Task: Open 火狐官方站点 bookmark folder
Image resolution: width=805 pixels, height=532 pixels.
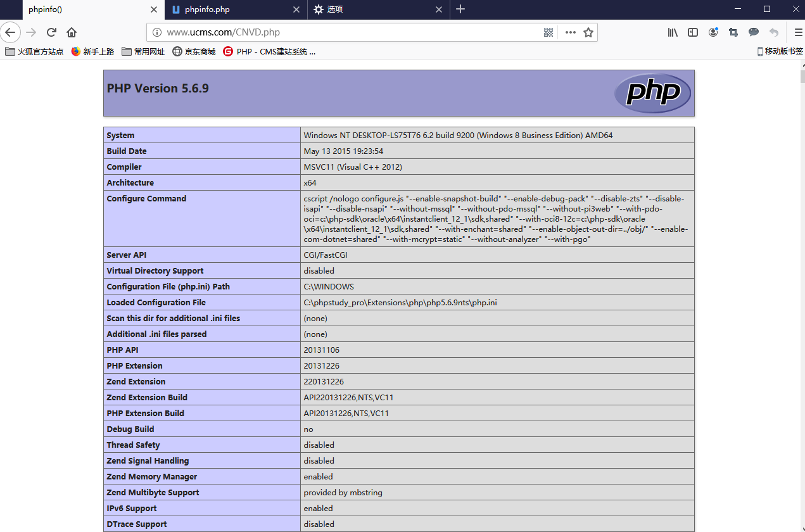Action: pos(34,52)
